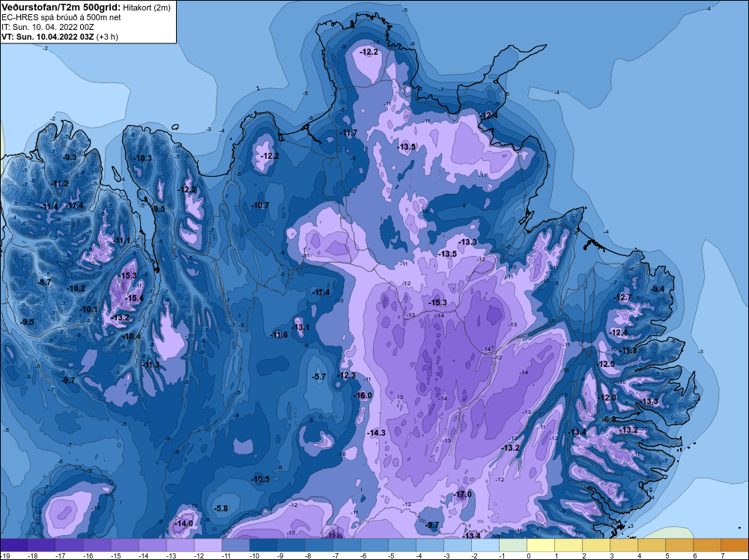Click the -10.7 temperature label

[261, 205]
